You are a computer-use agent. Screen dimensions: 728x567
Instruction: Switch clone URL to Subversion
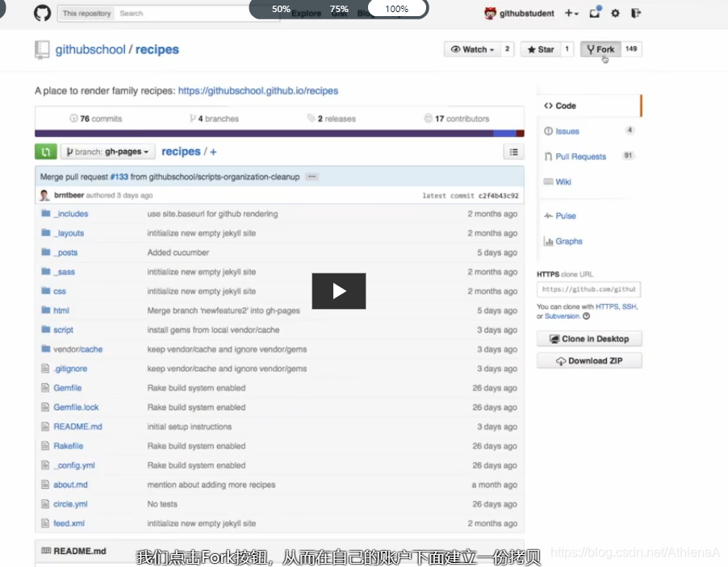(x=563, y=316)
